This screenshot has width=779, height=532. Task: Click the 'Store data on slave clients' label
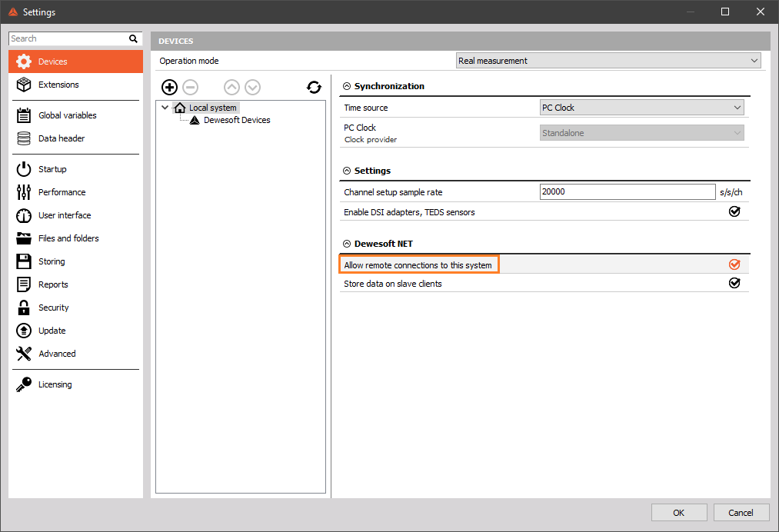tap(392, 284)
